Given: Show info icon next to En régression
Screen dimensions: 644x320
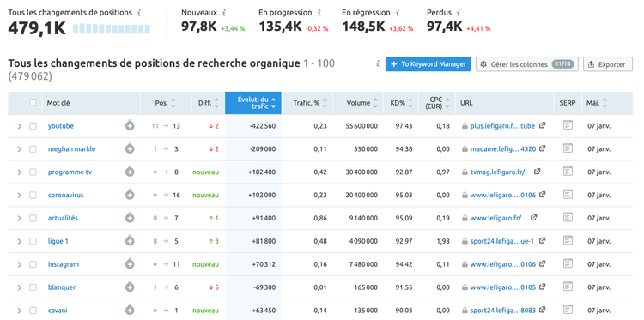Looking at the screenshot, I should coord(398,13).
